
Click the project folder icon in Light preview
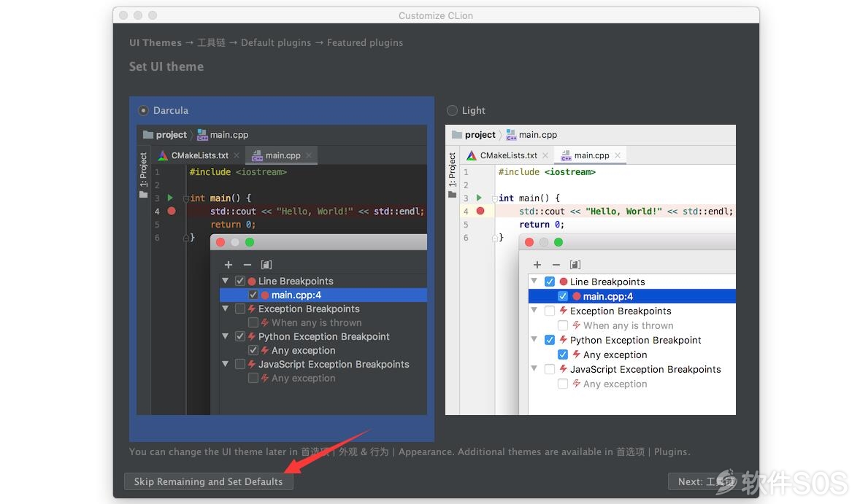(x=456, y=135)
